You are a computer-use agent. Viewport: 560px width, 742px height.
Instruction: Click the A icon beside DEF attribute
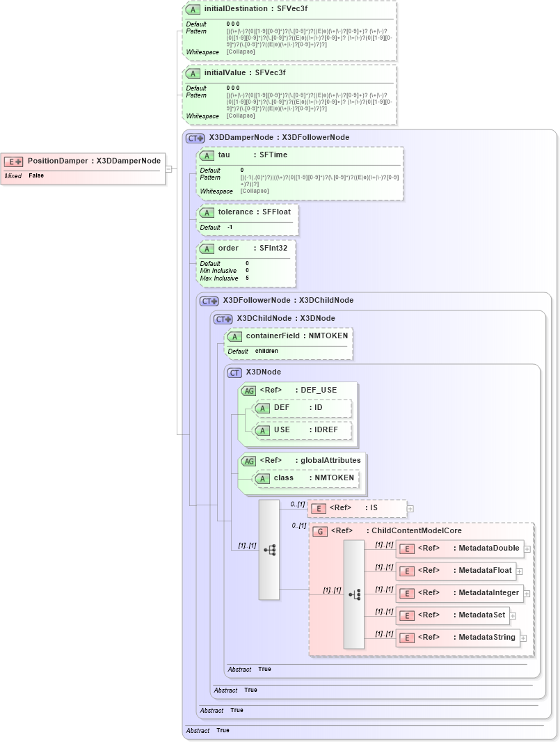[262, 409]
